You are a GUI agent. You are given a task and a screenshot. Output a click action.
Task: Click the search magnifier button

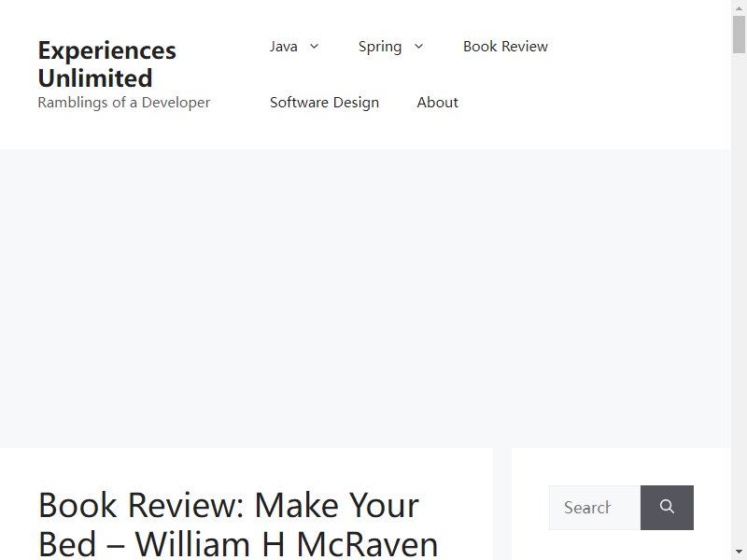(667, 507)
